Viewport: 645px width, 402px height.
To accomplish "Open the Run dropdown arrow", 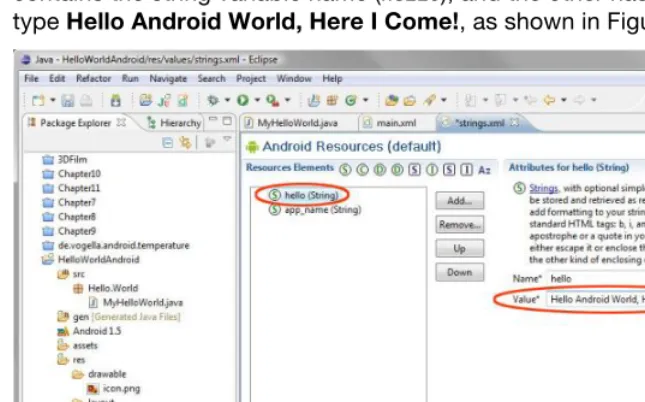I will coord(257,100).
